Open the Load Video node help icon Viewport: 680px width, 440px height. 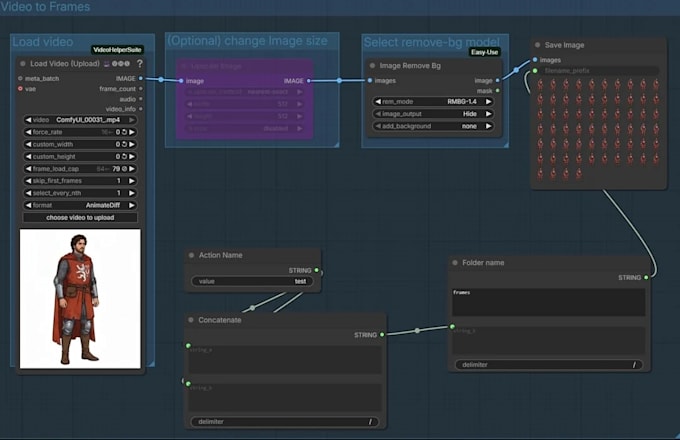(140, 64)
